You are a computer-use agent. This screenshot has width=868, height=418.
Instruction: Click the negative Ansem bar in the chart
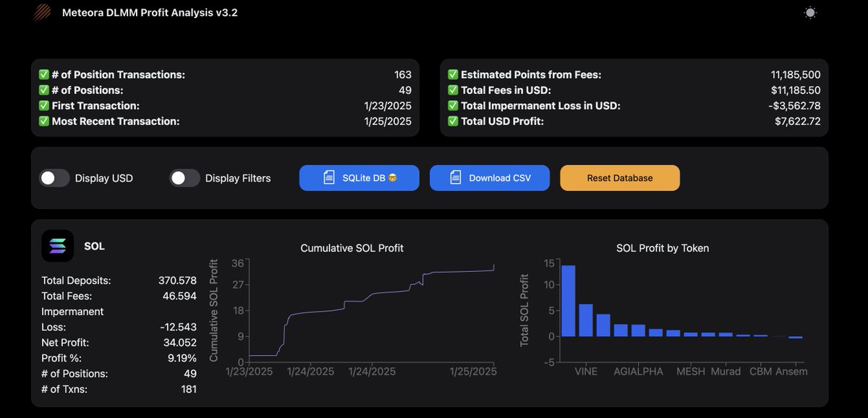(x=796, y=337)
